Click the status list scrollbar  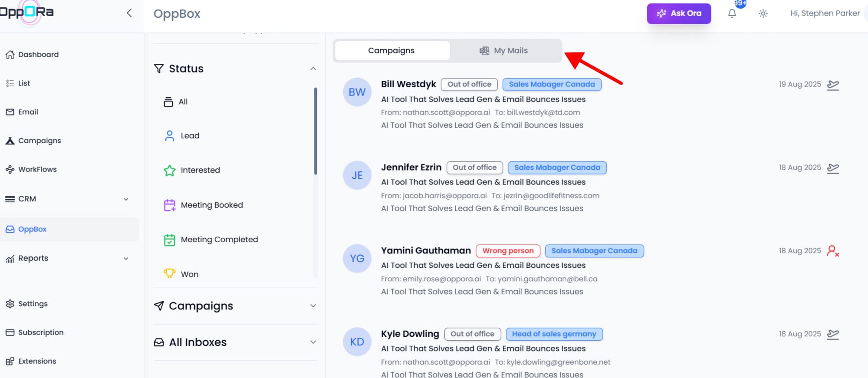(316, 130)
